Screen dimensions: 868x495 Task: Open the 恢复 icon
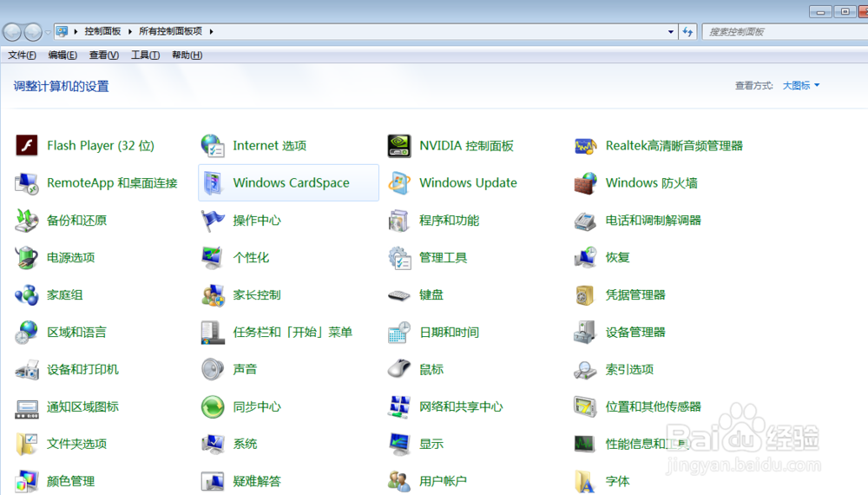tap(585, 257)
